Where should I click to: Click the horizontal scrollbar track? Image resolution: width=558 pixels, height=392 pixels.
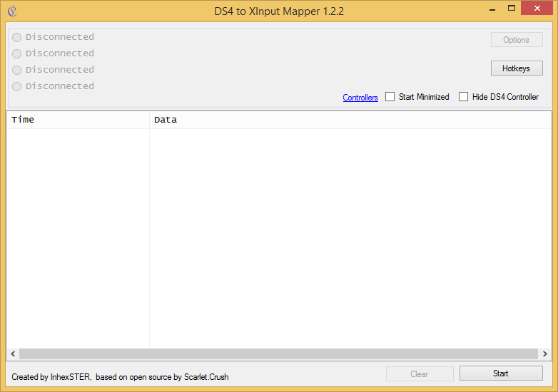[279, 354]
